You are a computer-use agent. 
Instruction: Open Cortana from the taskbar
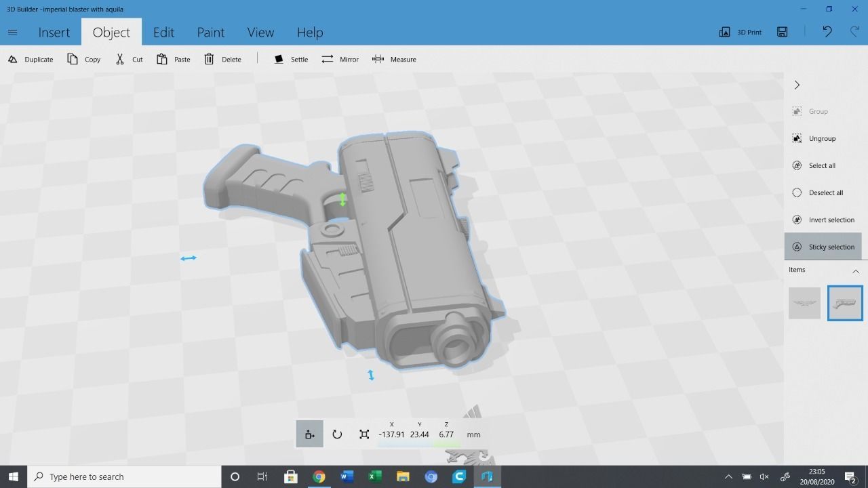235,476
